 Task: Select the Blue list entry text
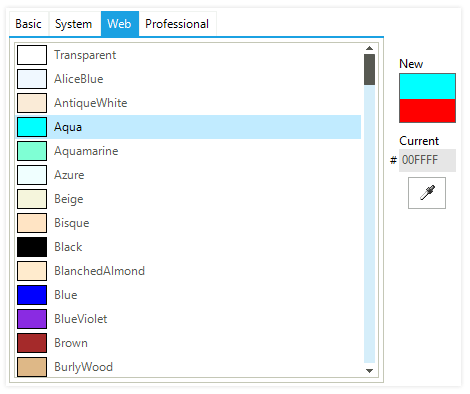point(66,295)
